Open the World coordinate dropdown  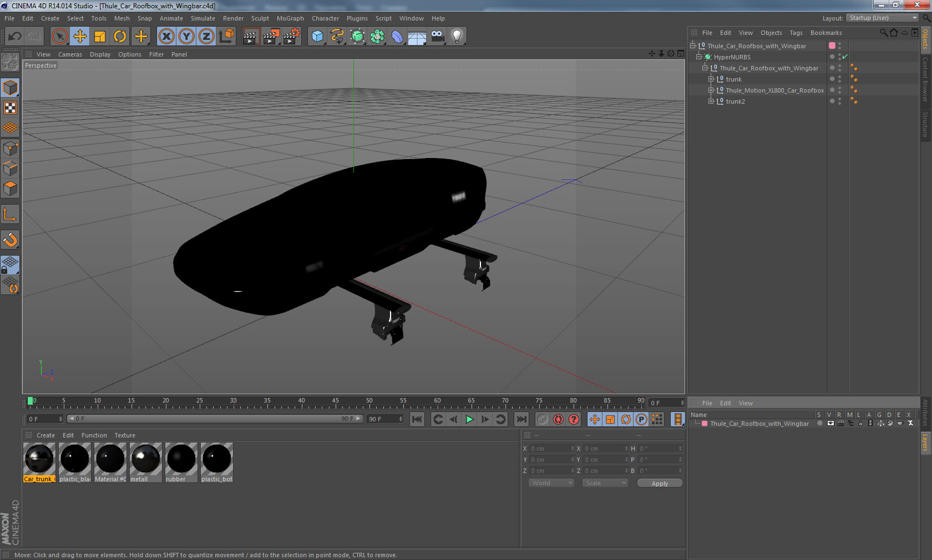coord(551,483)
